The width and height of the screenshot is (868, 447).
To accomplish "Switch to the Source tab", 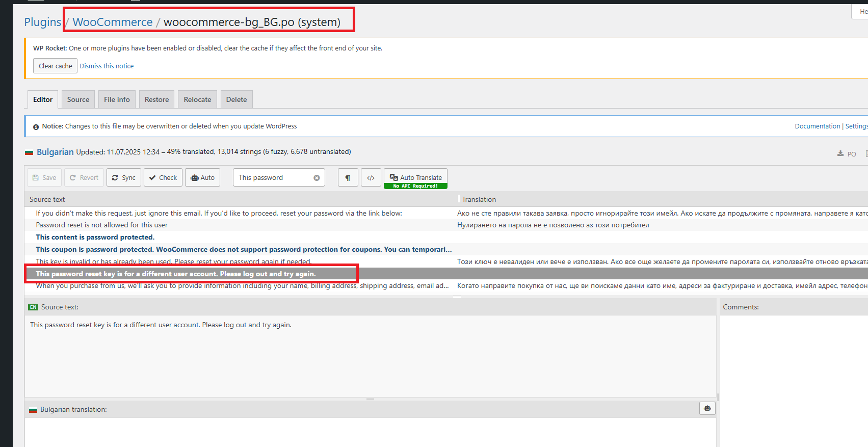I will point(78,99).
